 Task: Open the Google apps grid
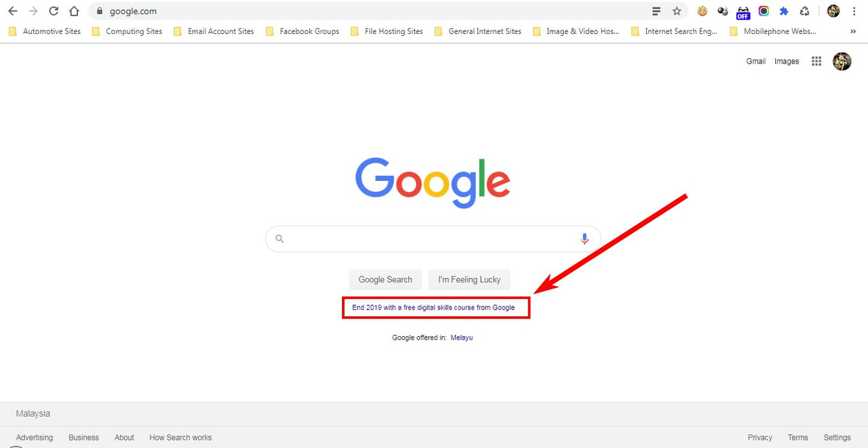click(x=816, y=61)
